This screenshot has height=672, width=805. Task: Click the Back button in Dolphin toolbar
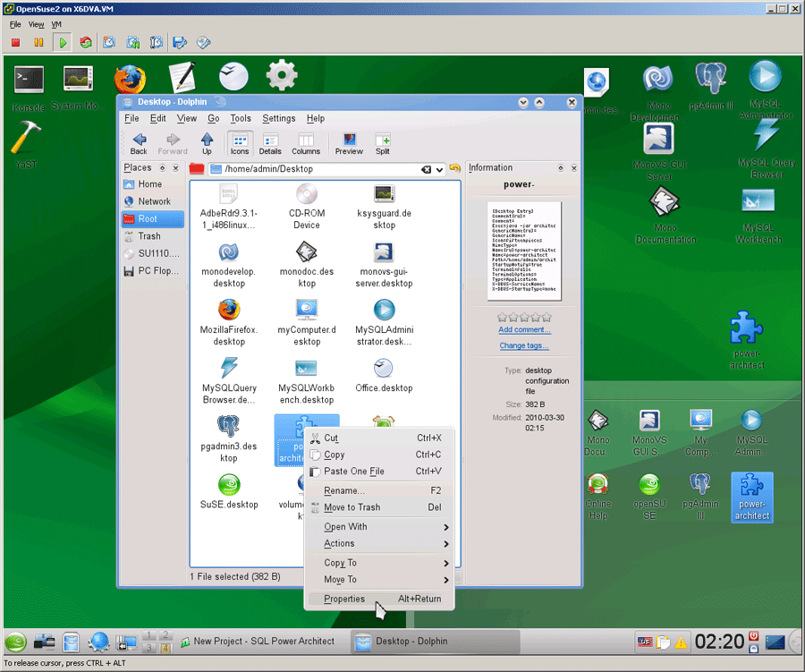point(139,143)
